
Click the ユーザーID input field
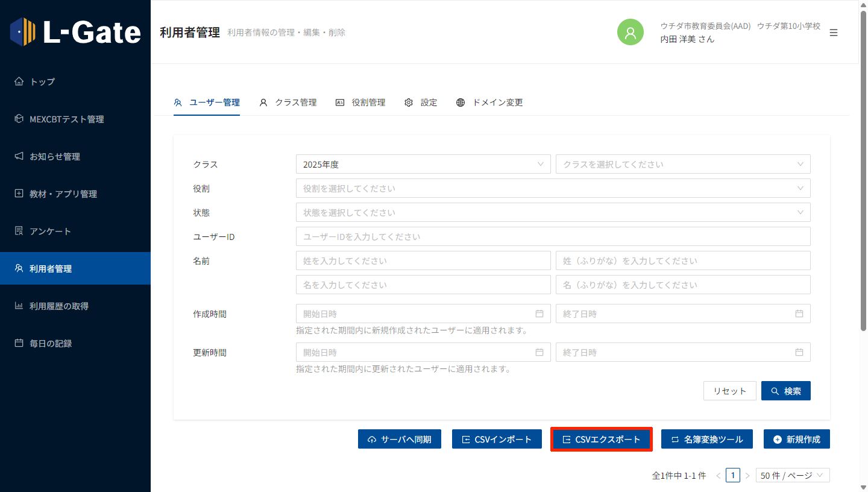pyautogui.click(x=553, y=236)
